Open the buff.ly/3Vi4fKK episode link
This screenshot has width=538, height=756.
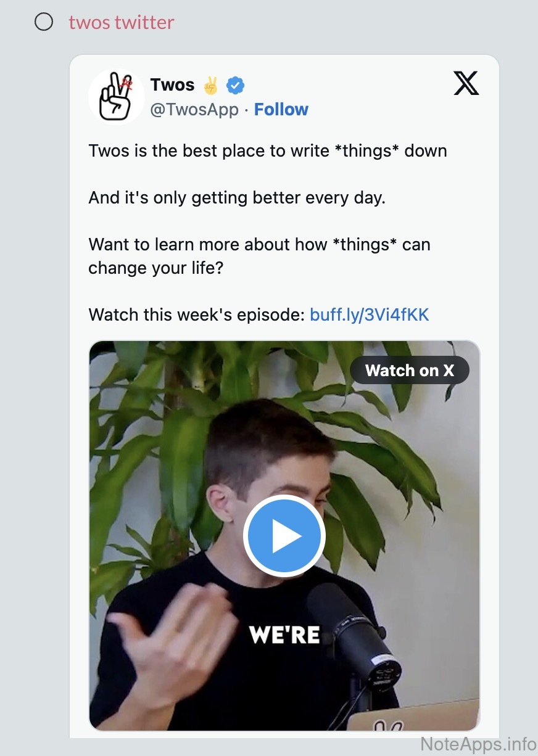pyautogui.click(x=370, y=315)
